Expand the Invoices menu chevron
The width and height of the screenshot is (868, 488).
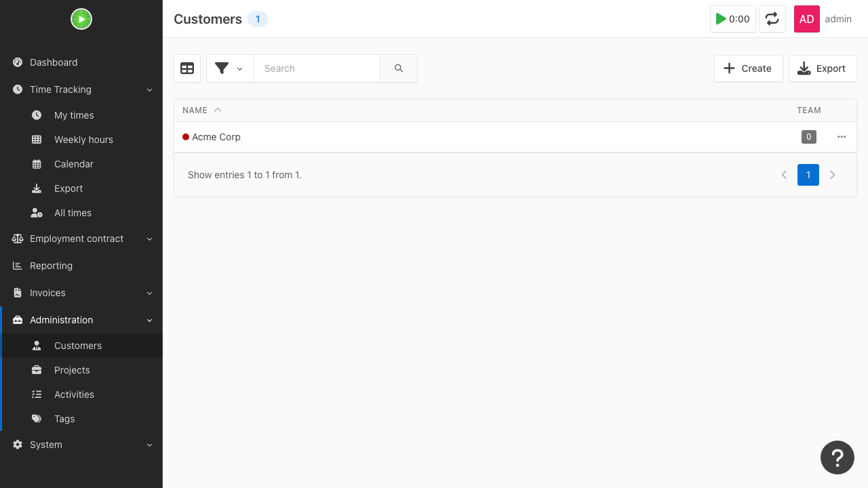click(x=150, y=293)
